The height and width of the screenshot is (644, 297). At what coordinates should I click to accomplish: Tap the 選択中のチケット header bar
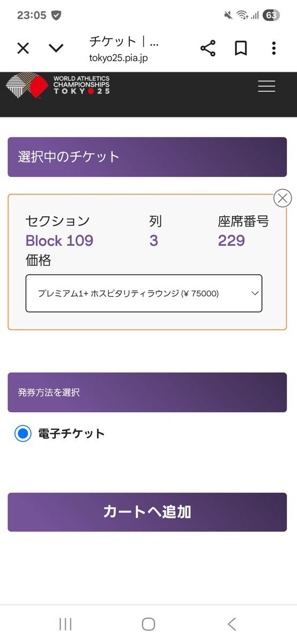[147, 157]
